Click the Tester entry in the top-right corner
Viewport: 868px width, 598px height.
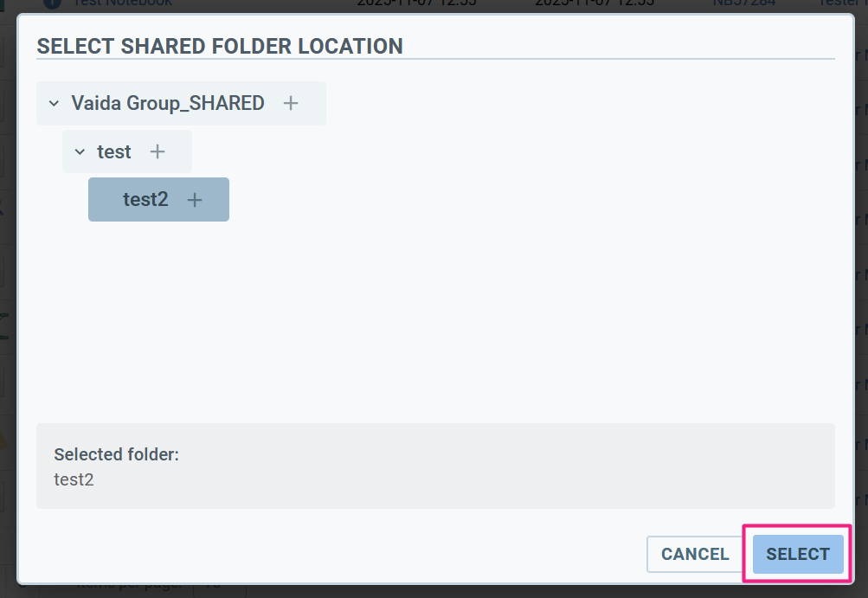tap(838, 3)
